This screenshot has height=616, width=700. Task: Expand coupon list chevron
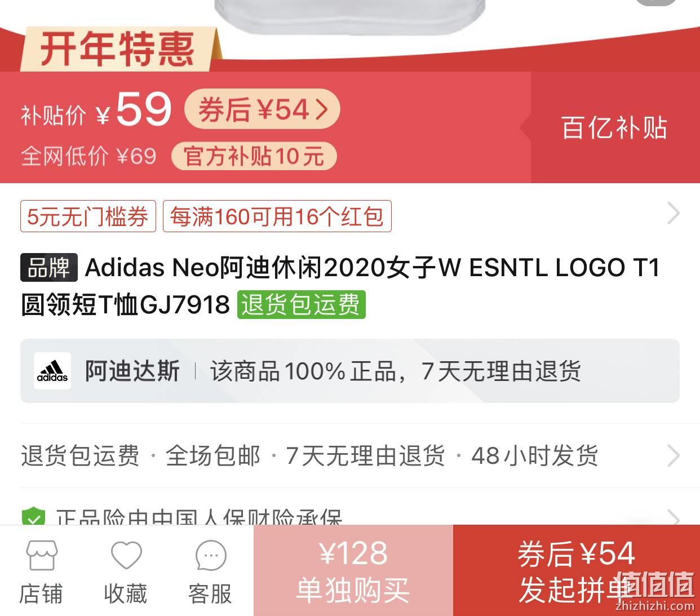click(673, 213)
